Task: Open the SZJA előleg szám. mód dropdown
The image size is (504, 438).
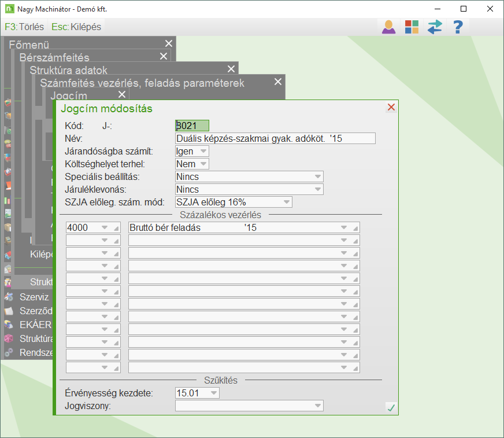Action: pyautogui.click(x=286, y=202)
